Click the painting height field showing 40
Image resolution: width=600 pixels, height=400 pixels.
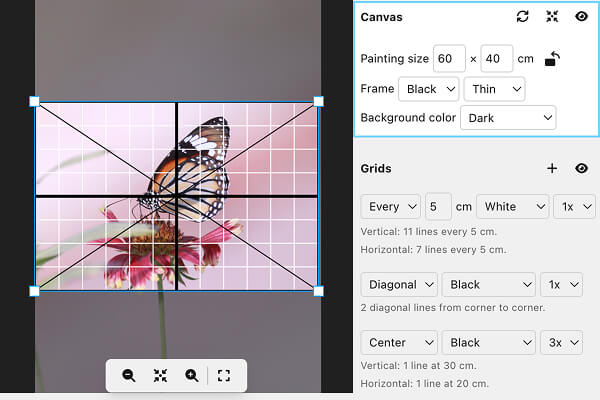(x=497, y=59)
